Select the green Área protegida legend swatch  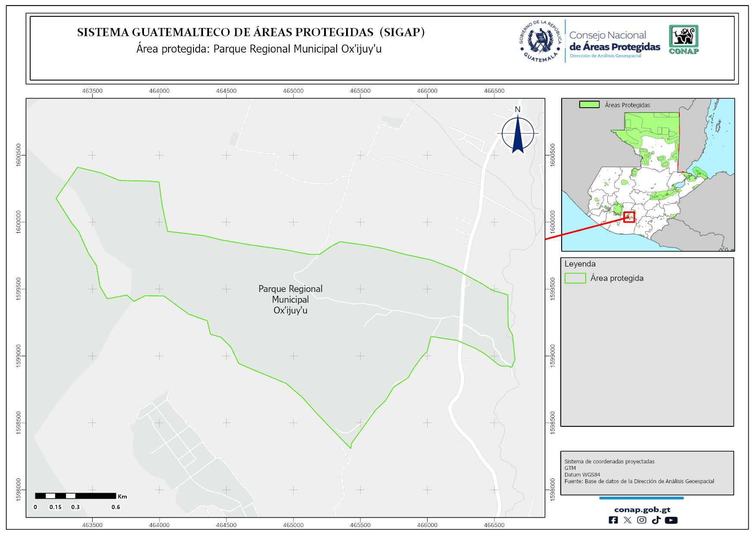[575, 278]
